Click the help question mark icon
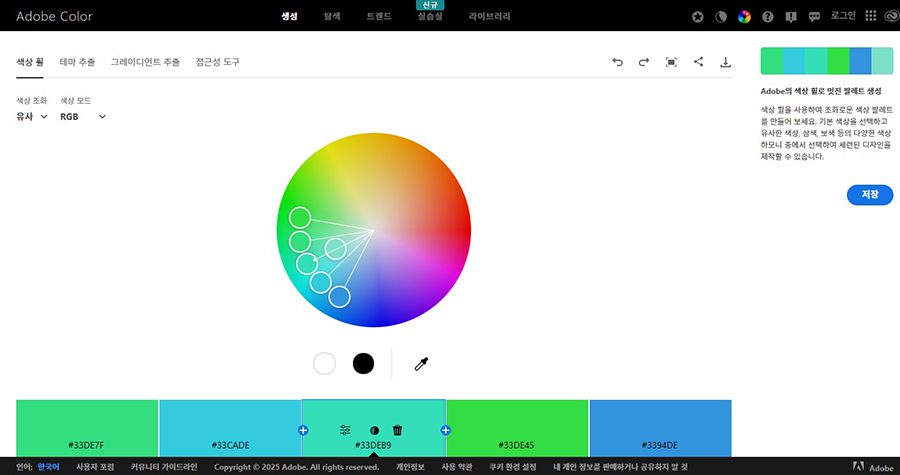The width and height of the screenshot is (900, 475). pyautogui.click(x=768, y=17)
